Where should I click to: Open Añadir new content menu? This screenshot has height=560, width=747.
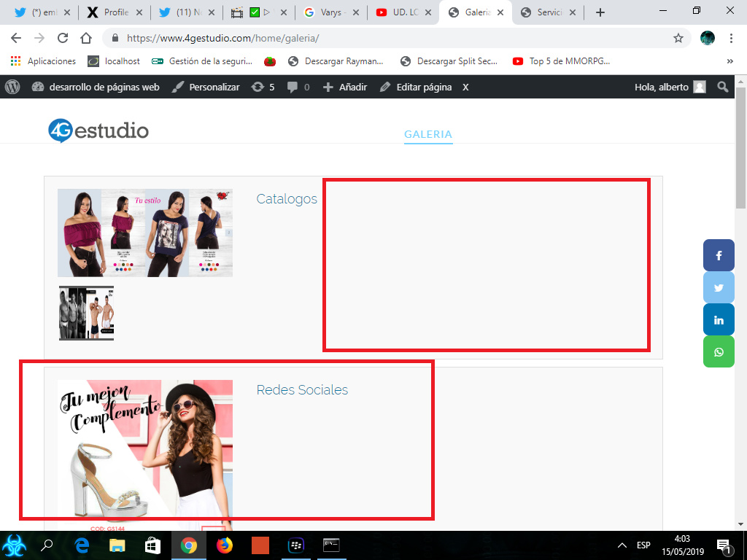[345, 87]
